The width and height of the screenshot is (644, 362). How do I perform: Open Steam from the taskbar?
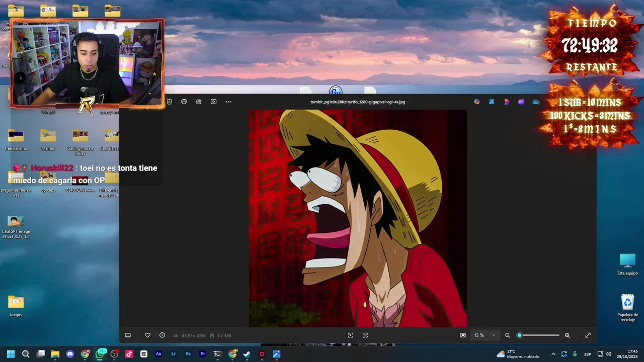coord(247,354)
